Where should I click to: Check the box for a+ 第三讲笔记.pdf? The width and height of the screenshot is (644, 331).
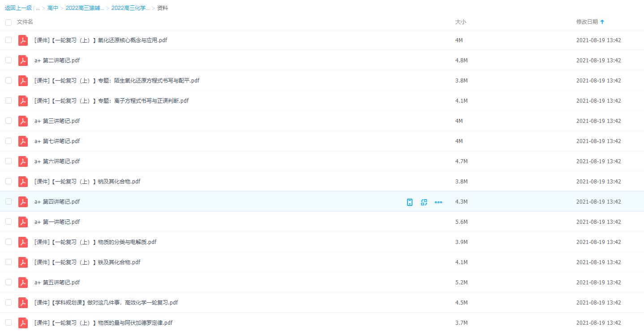[x=9, y=121]
